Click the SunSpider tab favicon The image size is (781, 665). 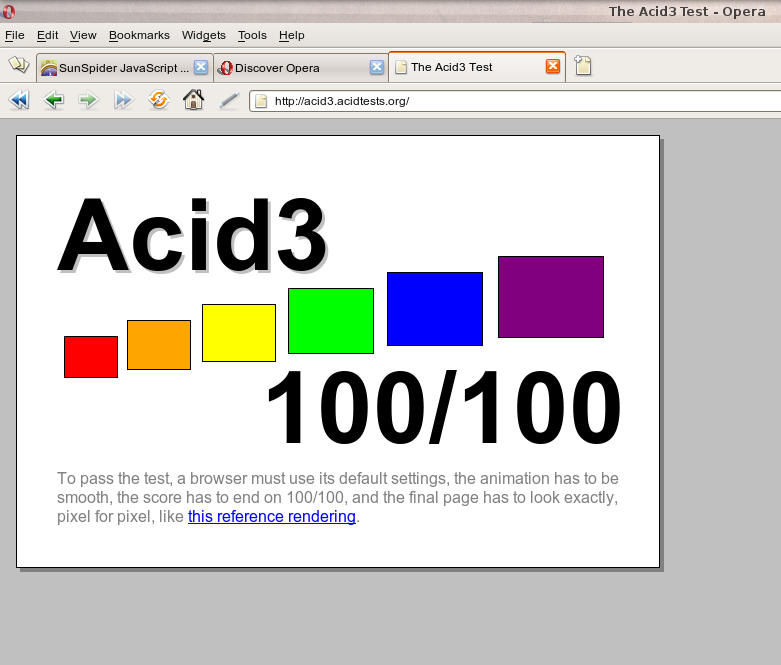49,68
